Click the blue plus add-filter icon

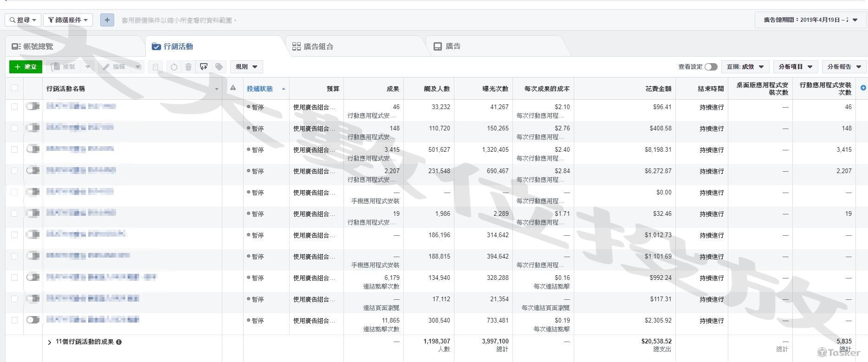pos(107,20)
